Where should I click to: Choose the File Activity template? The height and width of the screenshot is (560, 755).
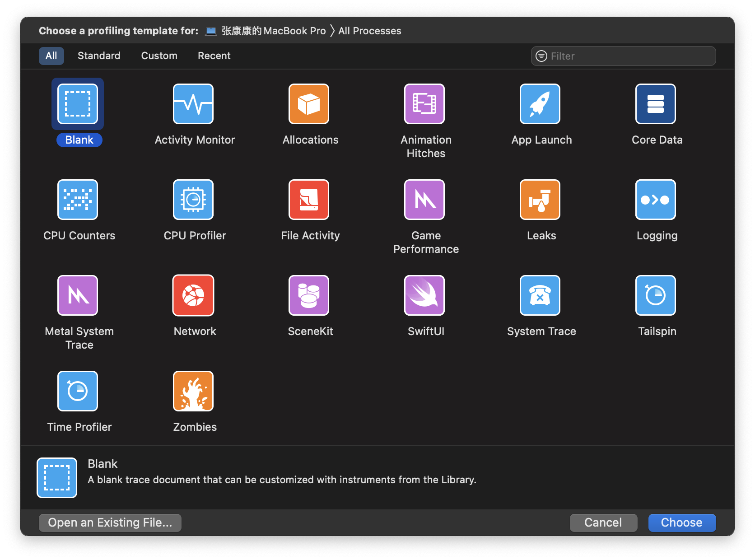[x=309, y=200]
